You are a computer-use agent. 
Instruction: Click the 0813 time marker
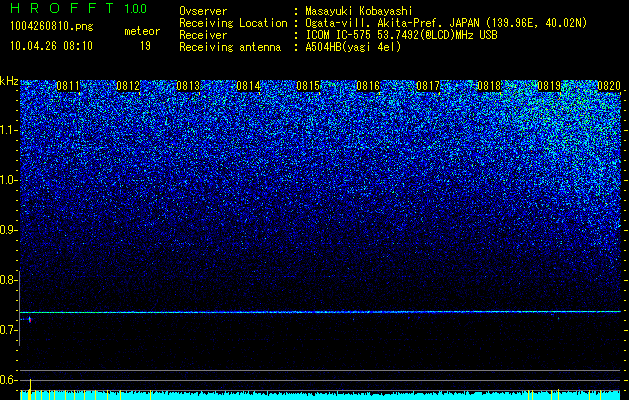(188, 86)
